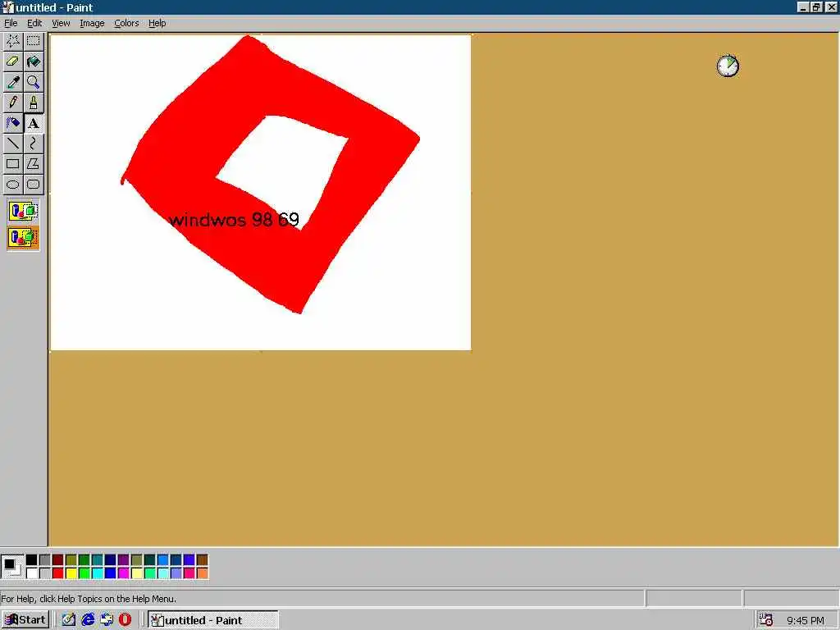This screenshot has height=630, width=840.
Task: Pick the orange color swatch
Action: tap(202, 573)
